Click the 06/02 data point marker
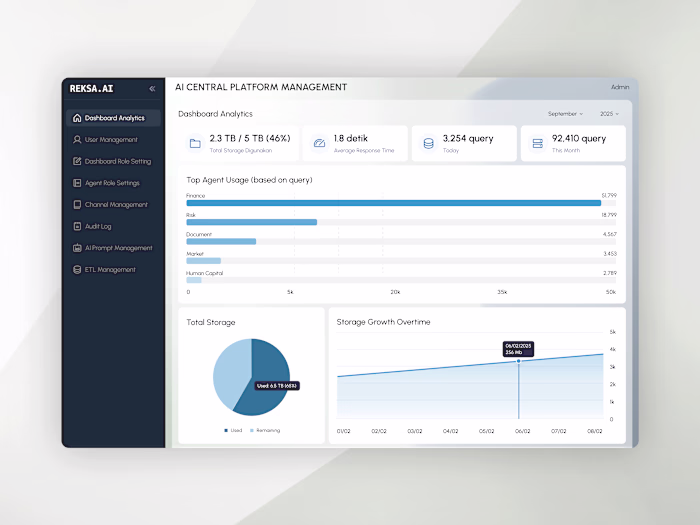This screenshot has width=700, height=525. (x=518, y=361)
